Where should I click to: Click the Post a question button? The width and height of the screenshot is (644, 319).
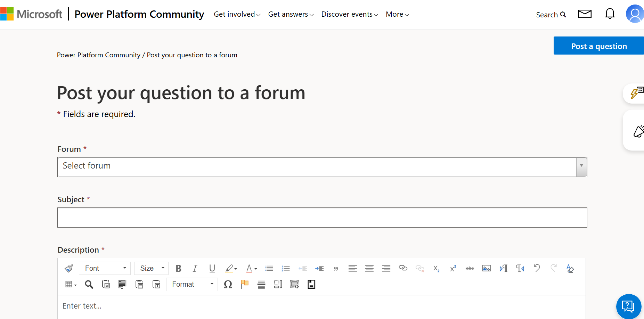(599, 46)
